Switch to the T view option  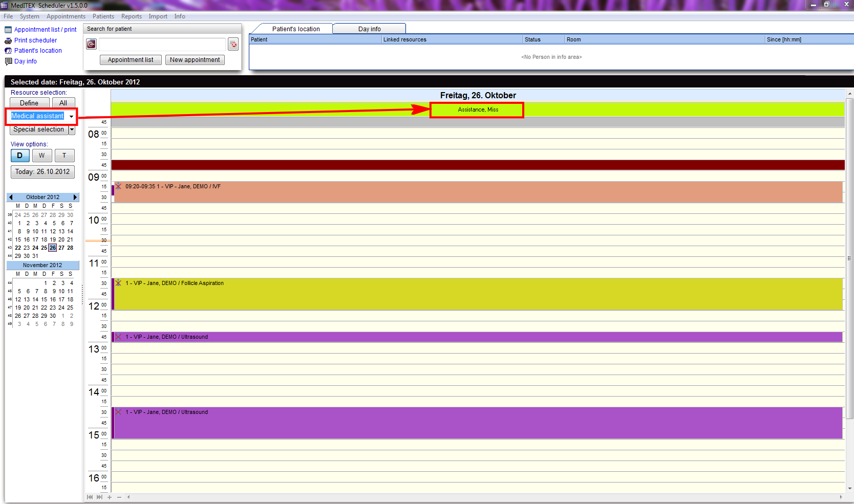[x=65, y=156]
